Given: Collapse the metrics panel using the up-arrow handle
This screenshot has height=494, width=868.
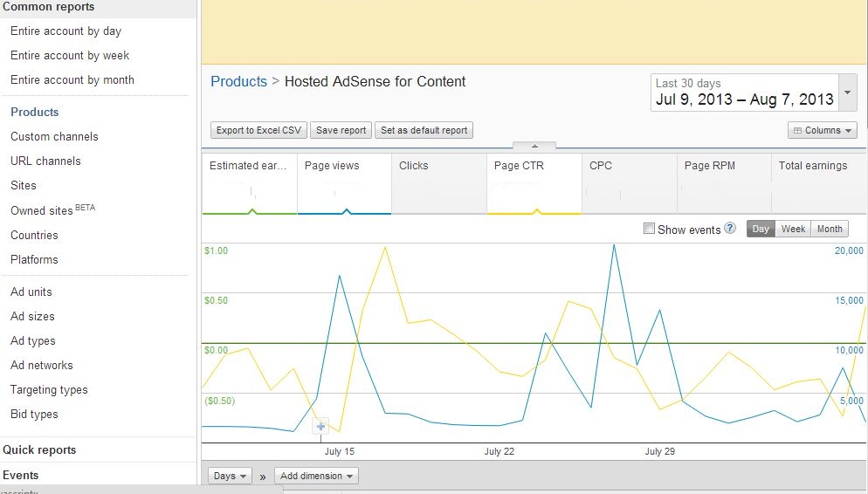Looking at the screenshot, I should (x=534, y=146).
